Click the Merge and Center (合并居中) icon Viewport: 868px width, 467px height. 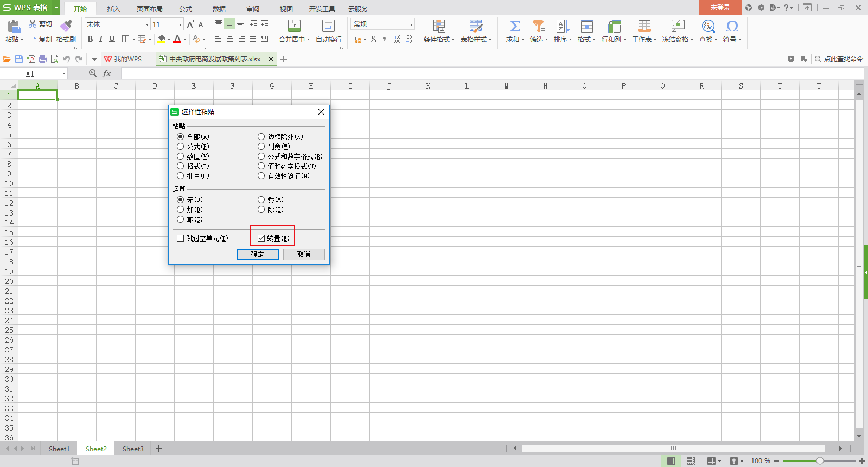(294, 26)
